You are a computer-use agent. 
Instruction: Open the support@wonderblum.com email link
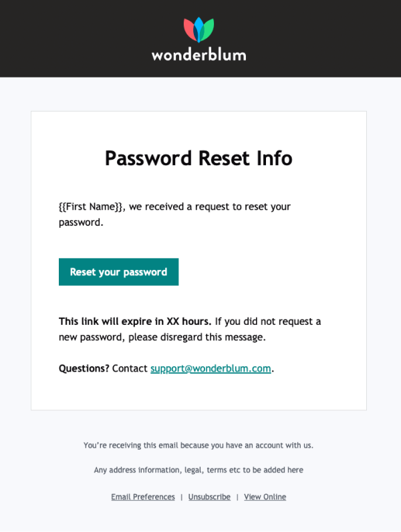[x=211, y=368]
